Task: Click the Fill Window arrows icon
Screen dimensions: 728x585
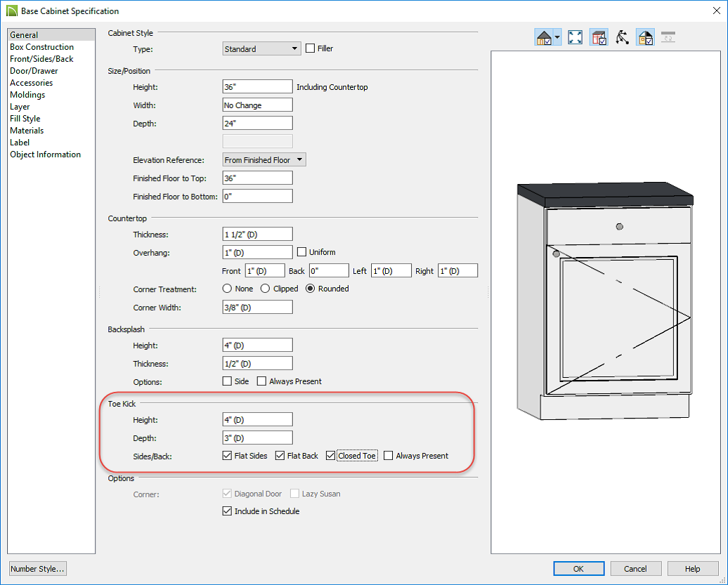Action: point(575,38)
